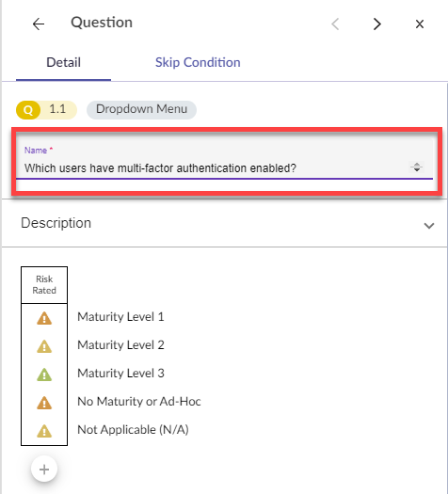Click the Dropdown Menu type chip

coord(141,109)
